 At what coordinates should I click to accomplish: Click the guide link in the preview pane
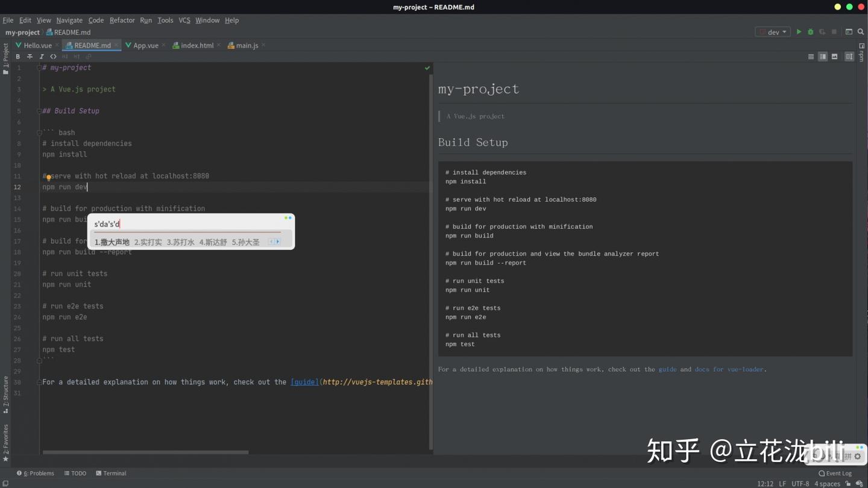[667, 369]
